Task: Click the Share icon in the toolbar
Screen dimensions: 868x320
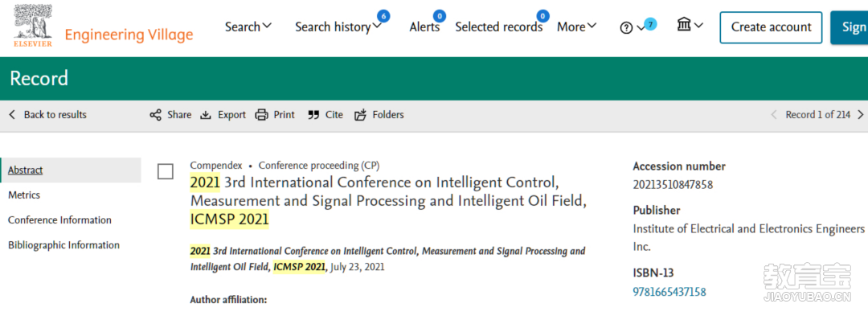Action: coord(156,115)
